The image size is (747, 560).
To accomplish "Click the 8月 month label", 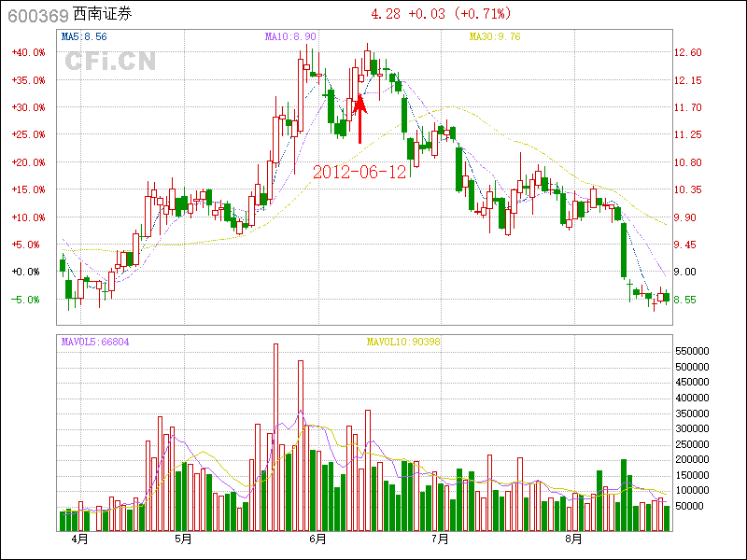I will tap(574, 539).
